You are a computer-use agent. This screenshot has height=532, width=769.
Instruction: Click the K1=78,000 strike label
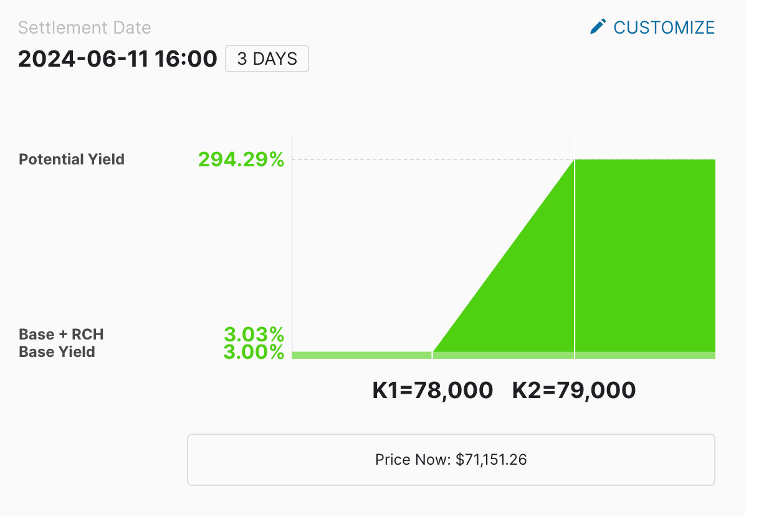pos(432,391)
